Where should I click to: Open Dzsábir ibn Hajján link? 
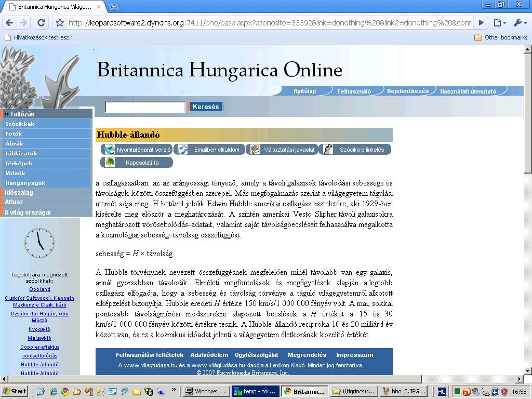[x=39, y=317]
